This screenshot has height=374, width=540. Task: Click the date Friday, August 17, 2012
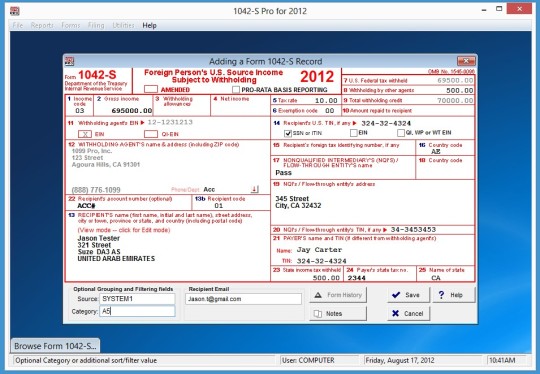[x=399, y=360]
